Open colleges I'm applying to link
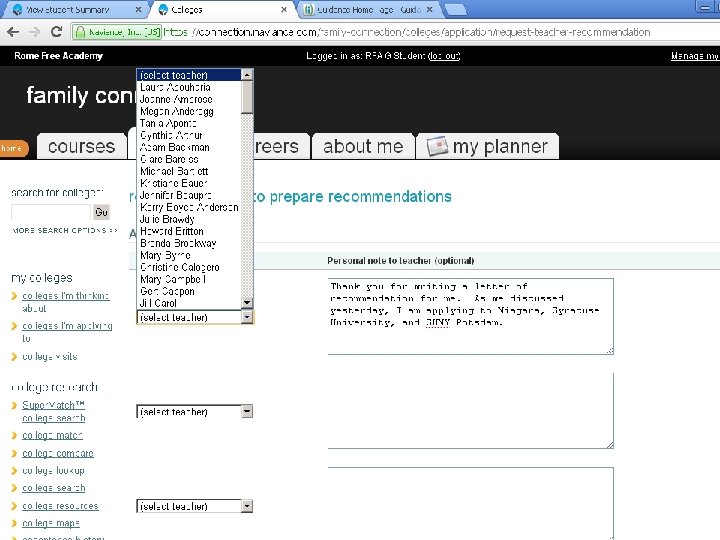 pos(67,332)
